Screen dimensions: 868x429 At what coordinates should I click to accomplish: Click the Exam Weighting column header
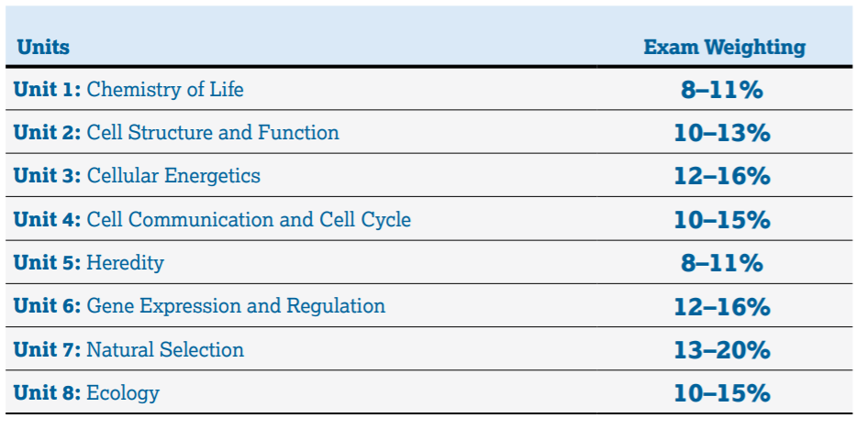pyautogui.click(x=724, y=47)
